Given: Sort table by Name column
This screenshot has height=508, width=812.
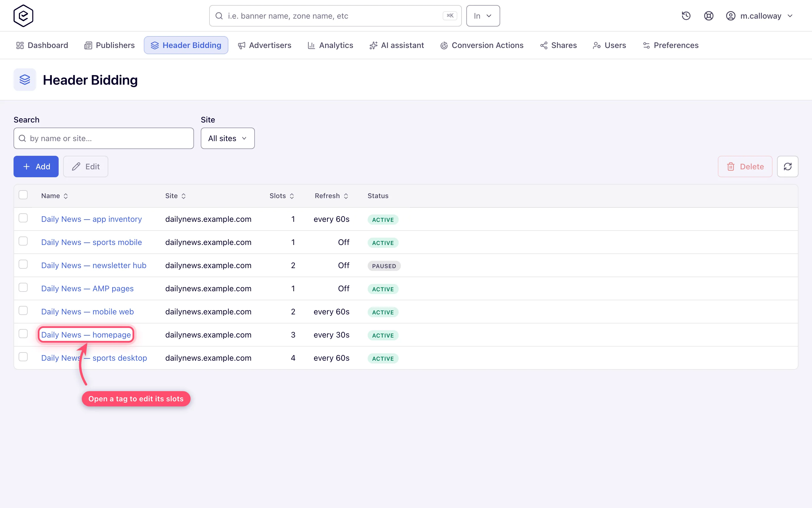Looking at the screenshot, I should 54,196.
